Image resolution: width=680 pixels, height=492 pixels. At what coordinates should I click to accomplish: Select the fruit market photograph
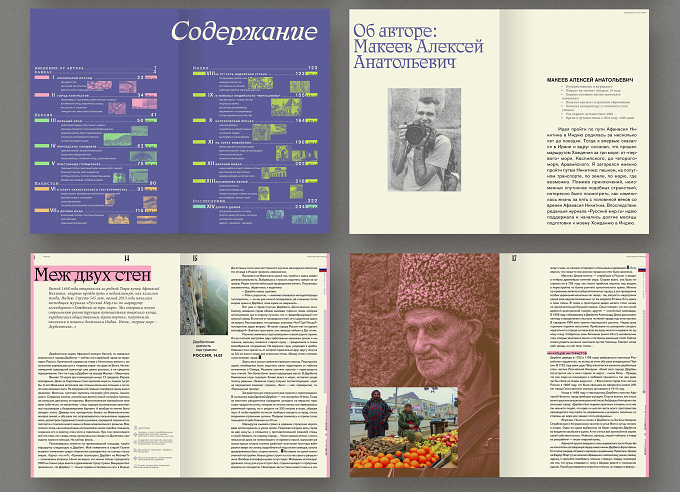click(404, 428)
